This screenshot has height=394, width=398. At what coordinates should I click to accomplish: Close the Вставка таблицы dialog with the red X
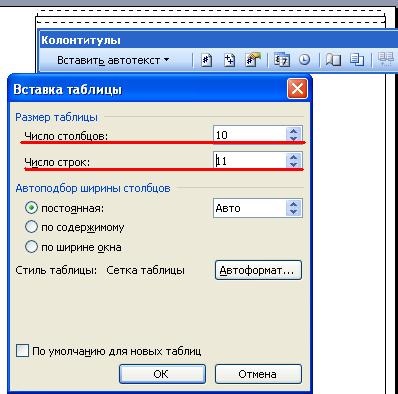tap(297, 89)
